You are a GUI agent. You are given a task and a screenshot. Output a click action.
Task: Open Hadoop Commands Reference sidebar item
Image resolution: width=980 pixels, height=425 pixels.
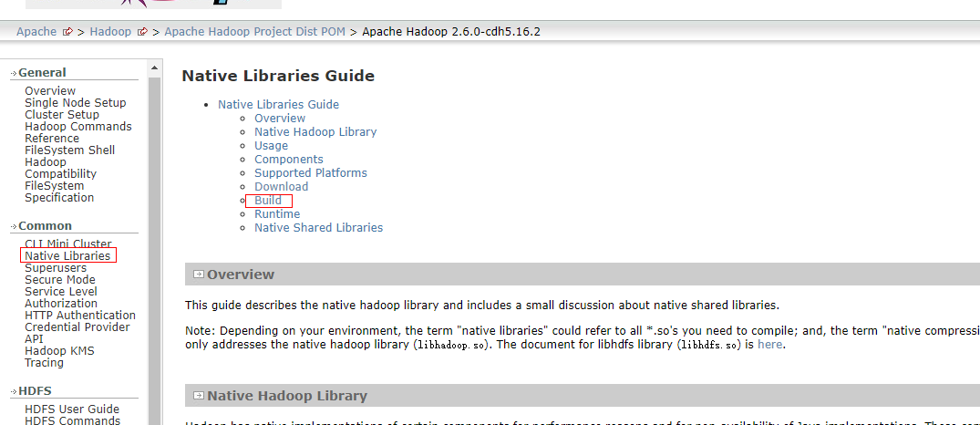[x=78, y=132]
